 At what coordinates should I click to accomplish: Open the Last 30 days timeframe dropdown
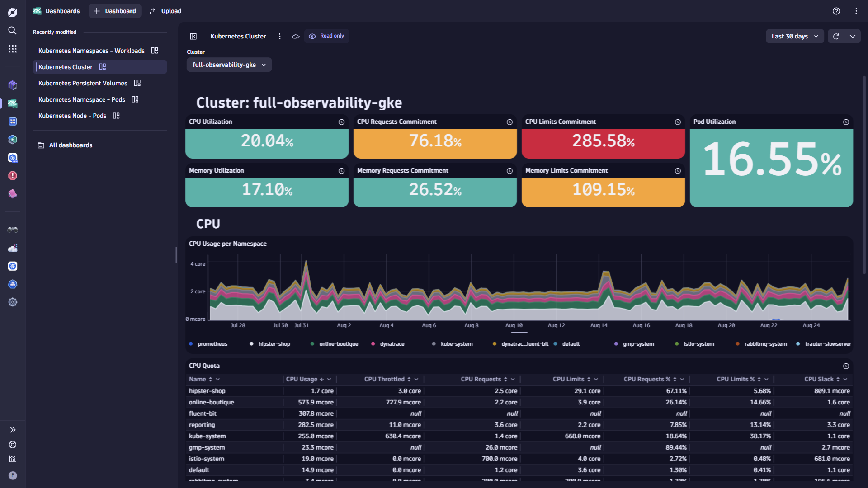pyautogui.click(x=795, y=36)
